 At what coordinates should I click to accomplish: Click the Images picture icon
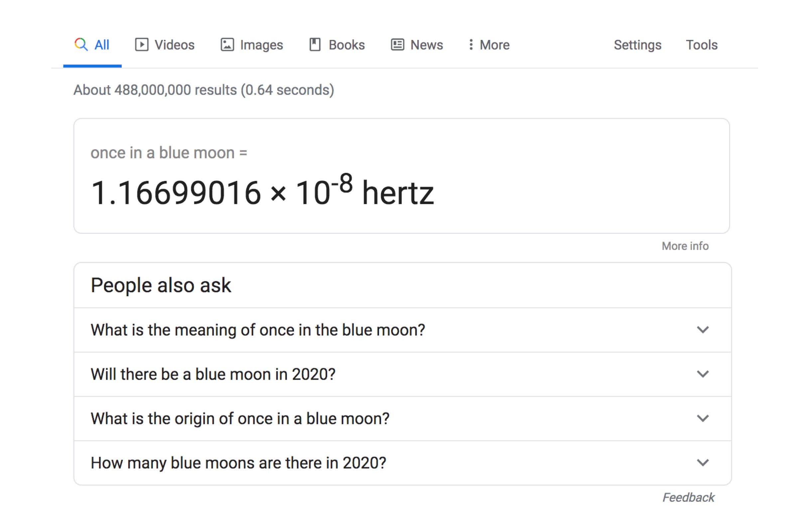click(x=227, y=45)
